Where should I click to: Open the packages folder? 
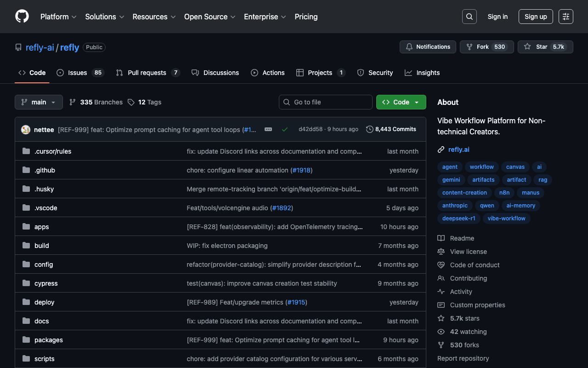pos(49,340)
